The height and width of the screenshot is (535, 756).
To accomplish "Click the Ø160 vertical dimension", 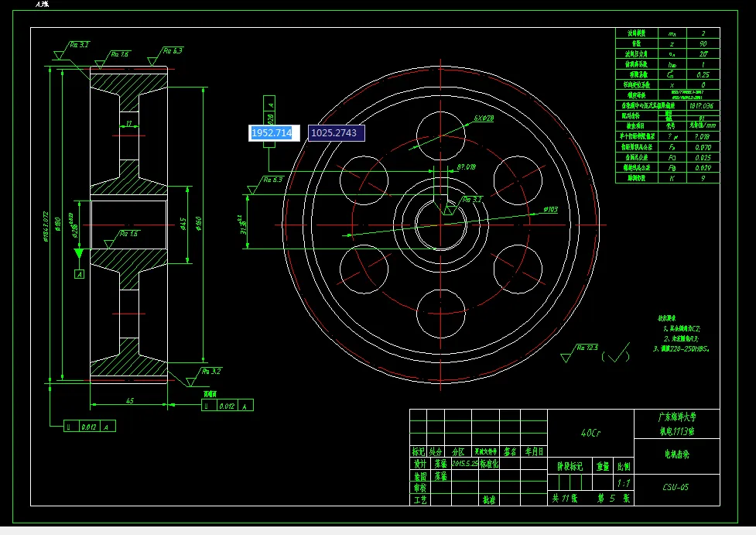I will point(199,223).
